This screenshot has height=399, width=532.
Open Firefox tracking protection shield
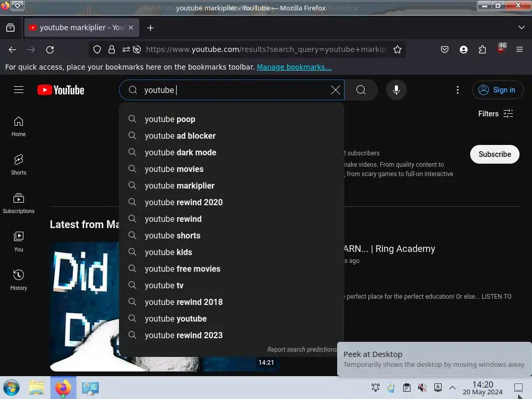click(x=97, y=49)
